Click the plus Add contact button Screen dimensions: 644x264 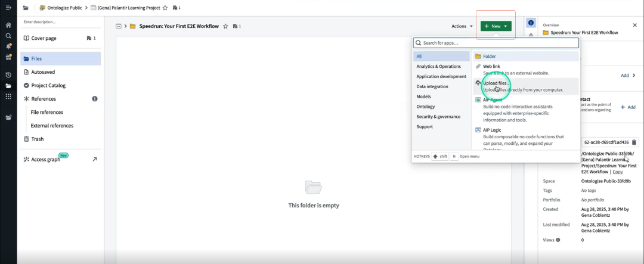(628, 107)
